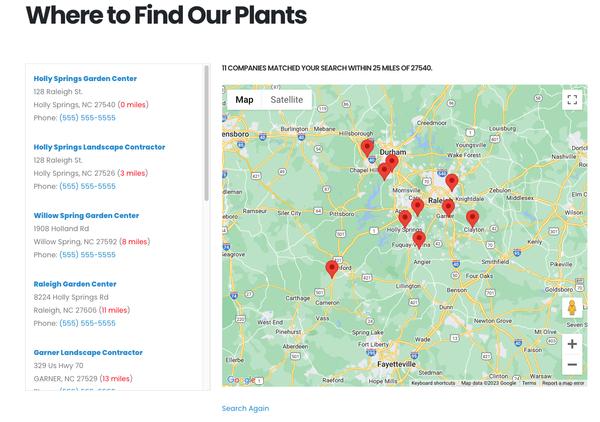Image resolution: width=600 pixels, height=422 pixels.
Task: Switch to Map view tab
Action: [244, 100]
